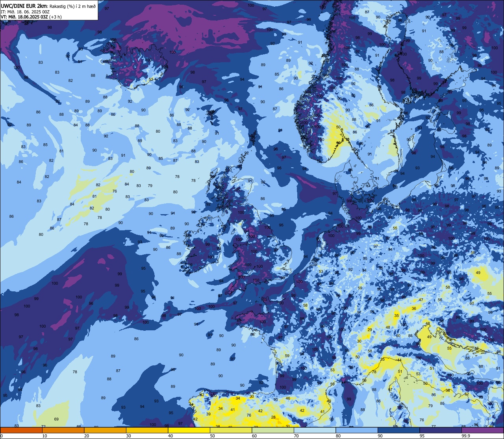Click the 95–99.9 % indigo legend swatch
This screenshot has height=439, width=504.
(441, 430)
